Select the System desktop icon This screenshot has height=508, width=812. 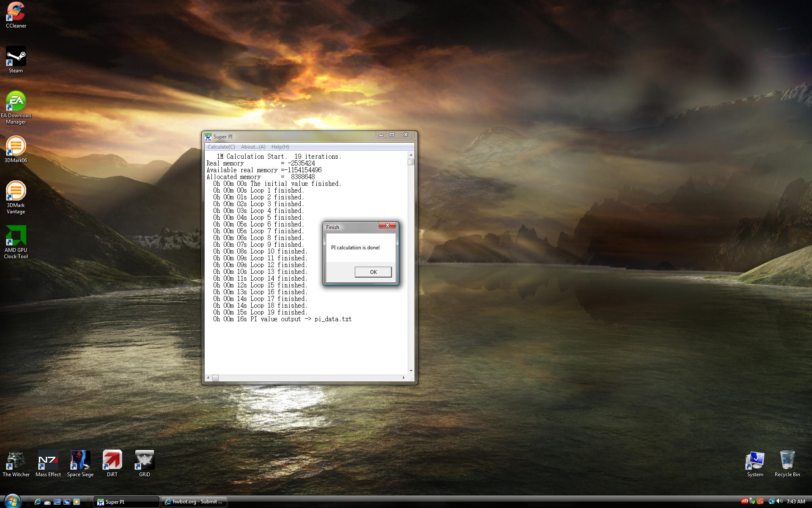[755, 464]
